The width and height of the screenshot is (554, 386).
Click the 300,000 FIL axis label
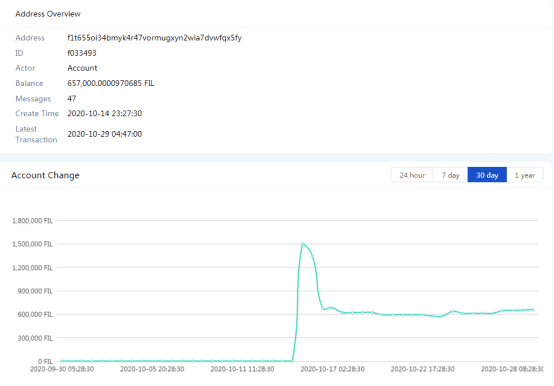pyautogui.click(x=35, y=338)
